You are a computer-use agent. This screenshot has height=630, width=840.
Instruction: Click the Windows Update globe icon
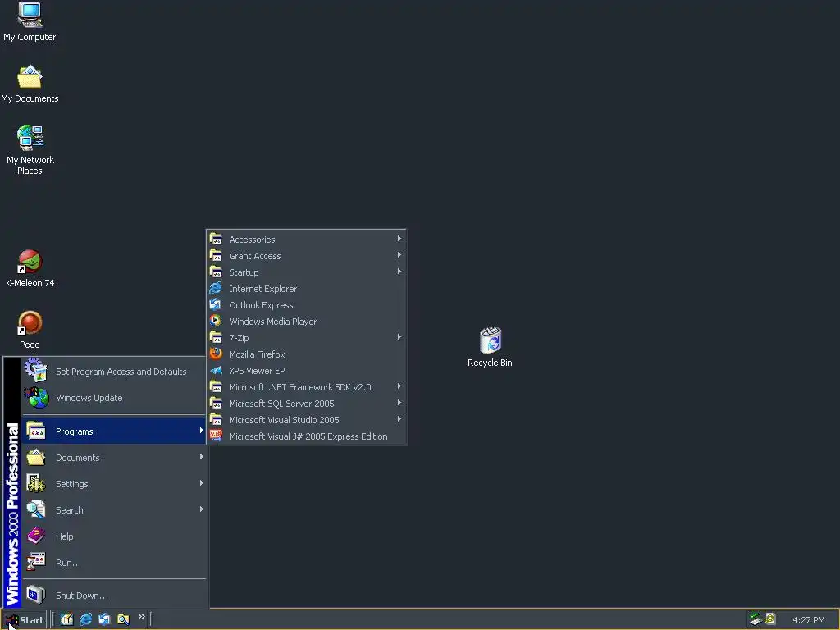coord(36,398)
